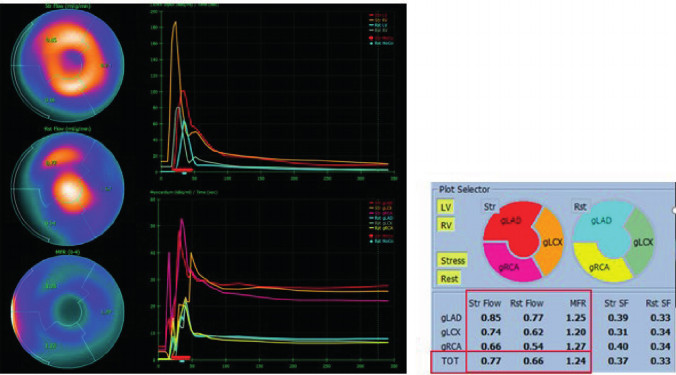
Task: Open the Rst Flow polar map
Action: (68, 189)
